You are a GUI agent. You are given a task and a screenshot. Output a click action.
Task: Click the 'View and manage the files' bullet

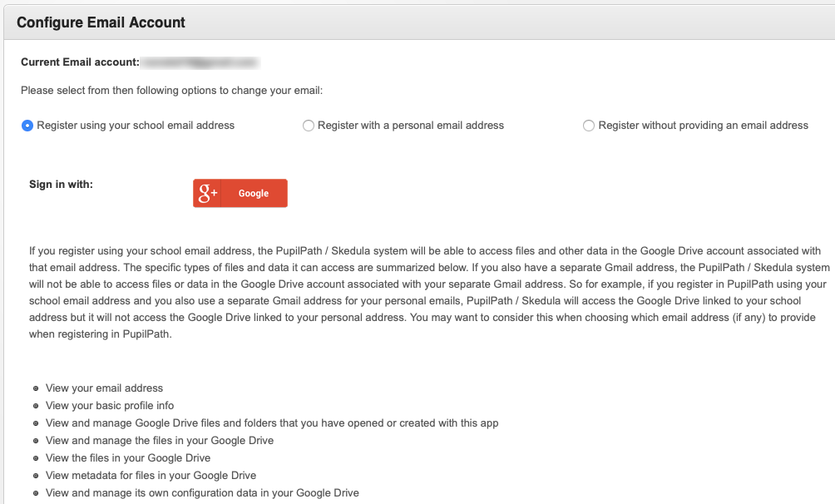coord(160,441)
